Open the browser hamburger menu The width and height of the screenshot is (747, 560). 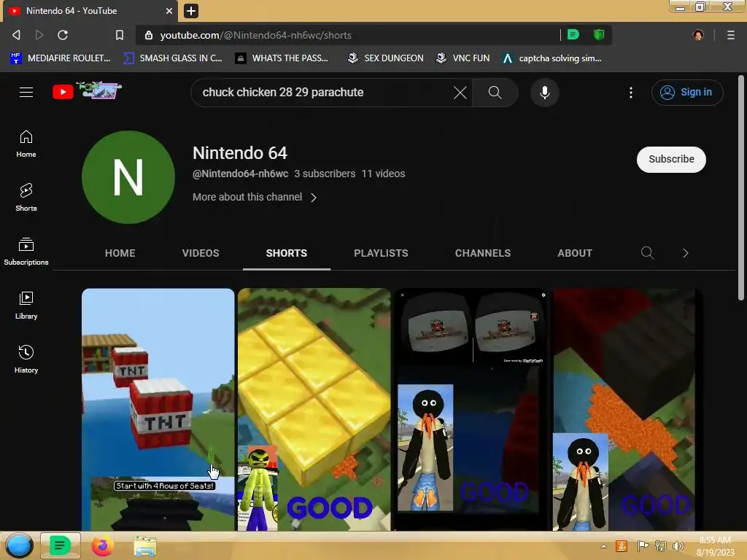coord(731,35)
